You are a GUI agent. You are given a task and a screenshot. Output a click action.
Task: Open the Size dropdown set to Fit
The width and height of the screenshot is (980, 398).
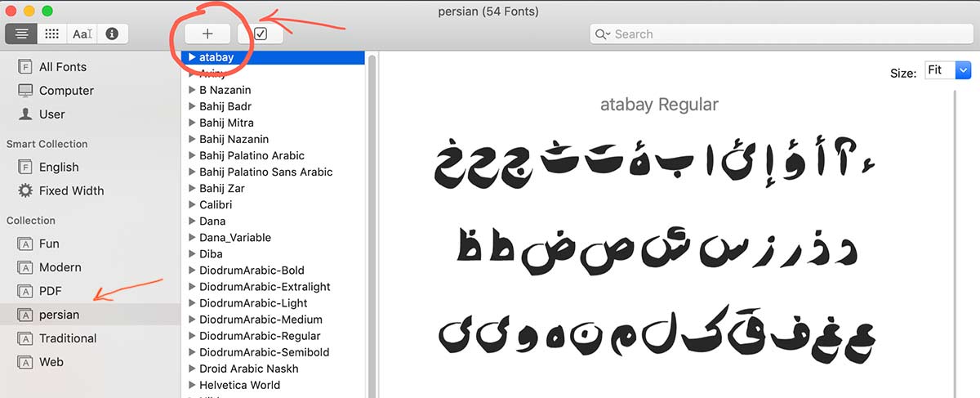[947, 71]
